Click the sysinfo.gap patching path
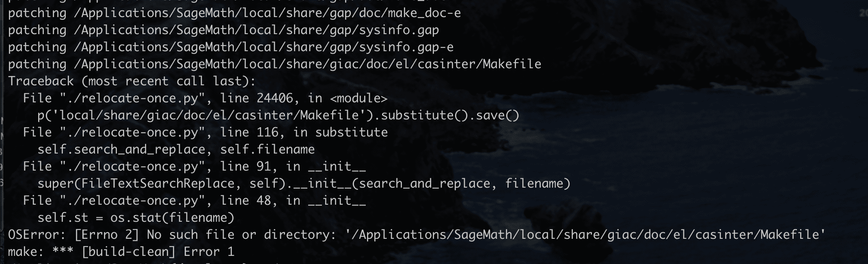 260,30
